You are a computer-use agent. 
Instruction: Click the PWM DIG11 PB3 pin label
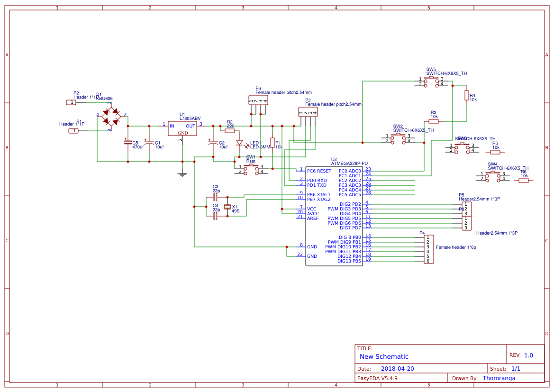[x=343, y=252]
